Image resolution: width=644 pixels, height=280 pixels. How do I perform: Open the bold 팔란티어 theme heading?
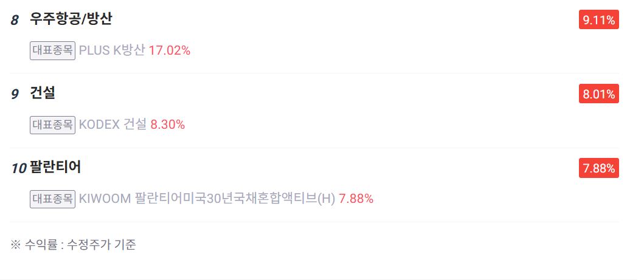[x=55, y=167]
